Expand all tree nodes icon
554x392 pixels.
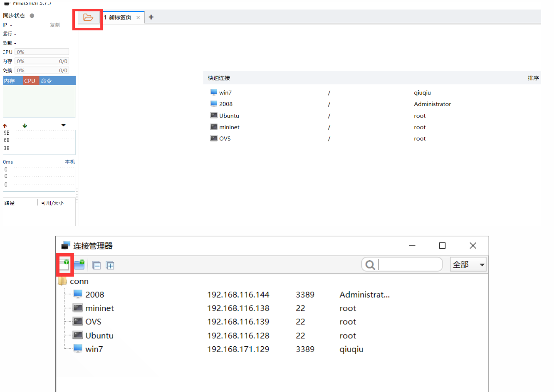click(110, 265)
